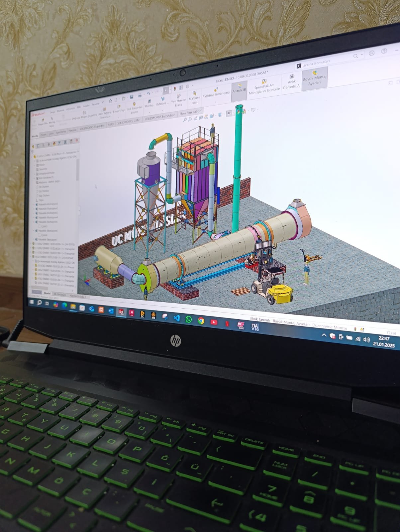This screenshot has width=400, height=532.
Task: Click the Save disk icon in toolbar
Action: [132, 97]
